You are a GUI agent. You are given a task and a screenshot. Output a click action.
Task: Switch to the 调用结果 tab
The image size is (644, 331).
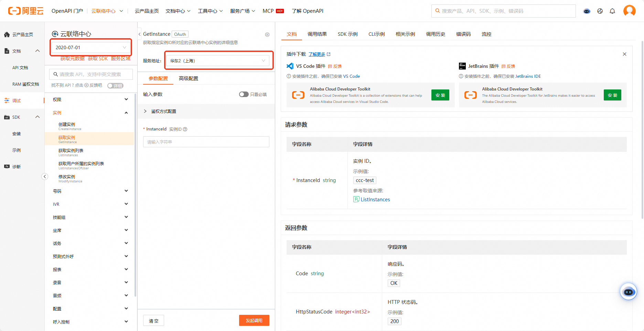317,34
